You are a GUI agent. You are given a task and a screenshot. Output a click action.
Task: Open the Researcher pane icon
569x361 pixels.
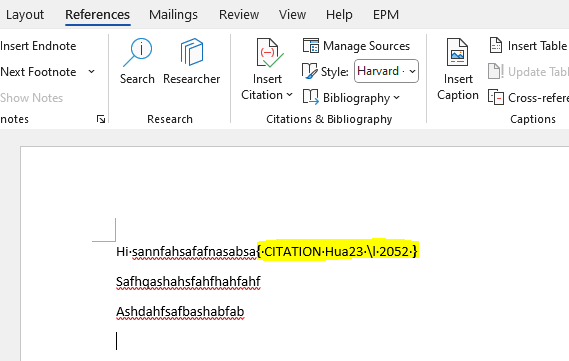click(x=192, y=52)
